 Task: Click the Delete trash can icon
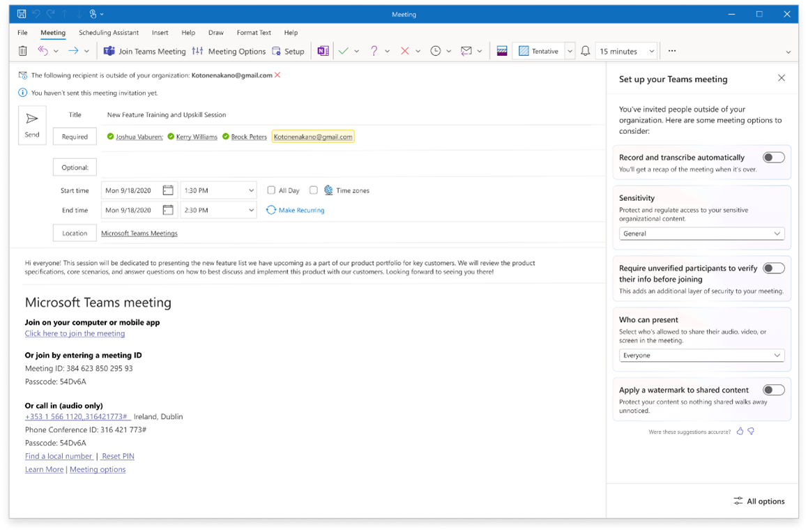pyautogui.click(x=23, y=51)
